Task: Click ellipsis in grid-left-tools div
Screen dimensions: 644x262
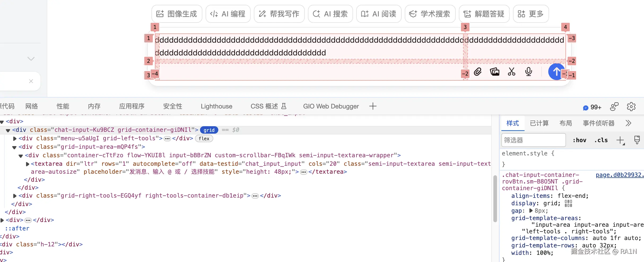Action: pyautogui.click(x=167, y=139)
